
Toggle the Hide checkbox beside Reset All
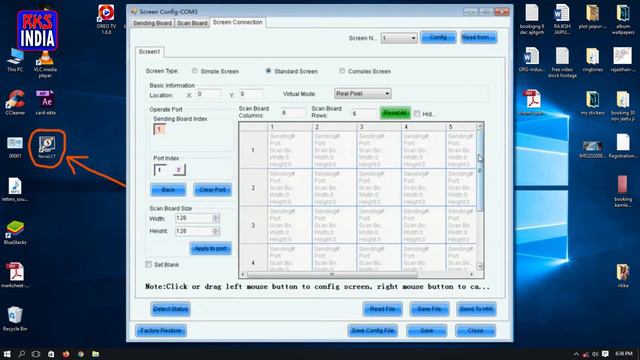click(417, 113)
